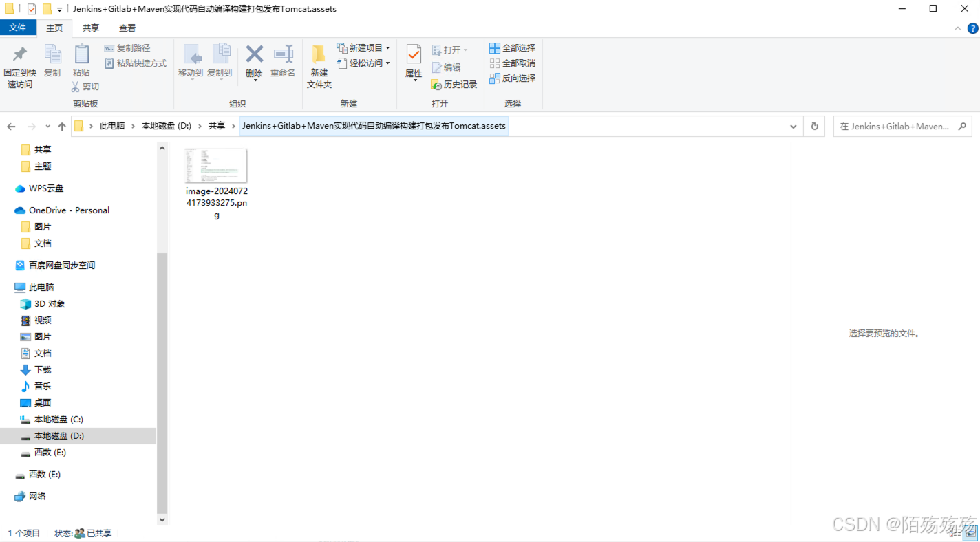Create a New folder (新建文件夹)
Viewport: 980px width, 542px height.
pos(319,67)
